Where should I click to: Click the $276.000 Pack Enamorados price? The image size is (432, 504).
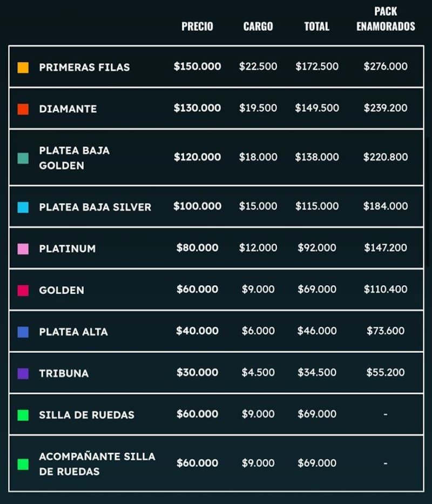coord(386,66)
